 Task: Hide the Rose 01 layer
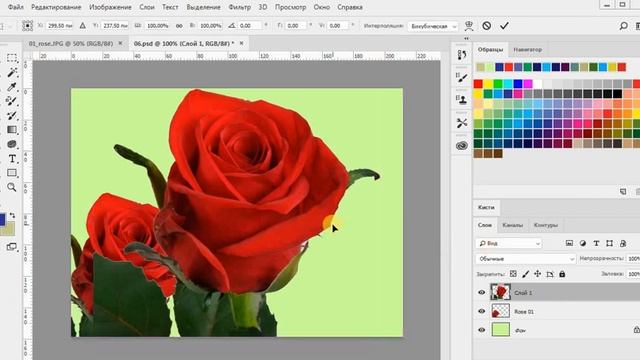pos(482,311)
